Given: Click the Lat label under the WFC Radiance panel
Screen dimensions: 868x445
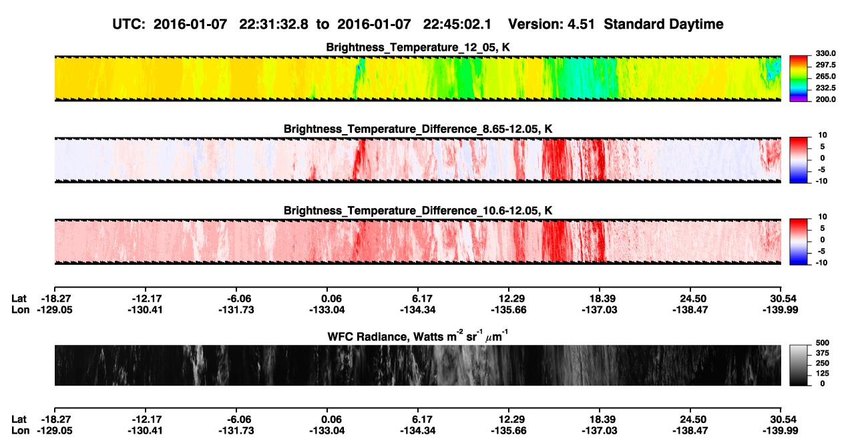Looking at the screenshot, I should (20, 420).
